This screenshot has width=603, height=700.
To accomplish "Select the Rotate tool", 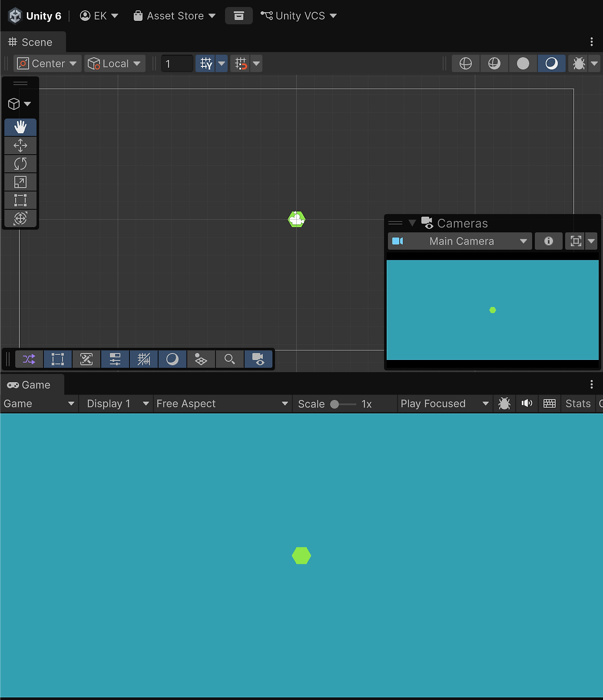I will 20,163.
